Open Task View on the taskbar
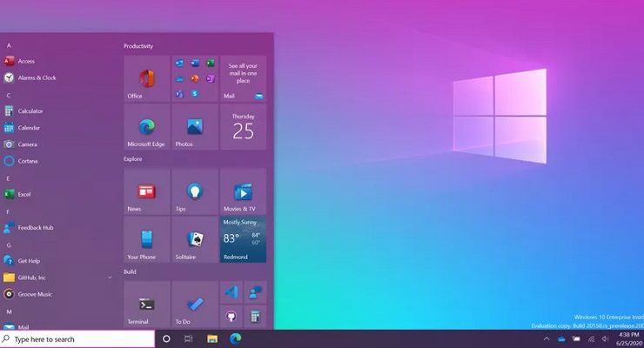 (x=189, y=338)
